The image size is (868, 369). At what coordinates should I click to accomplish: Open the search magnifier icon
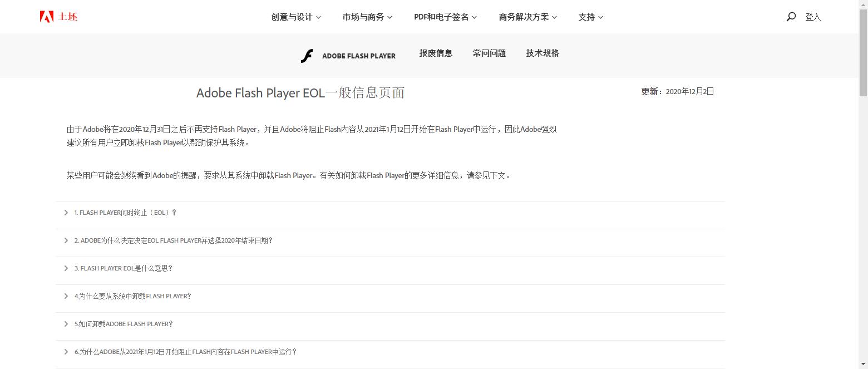(x=791, y=17)
